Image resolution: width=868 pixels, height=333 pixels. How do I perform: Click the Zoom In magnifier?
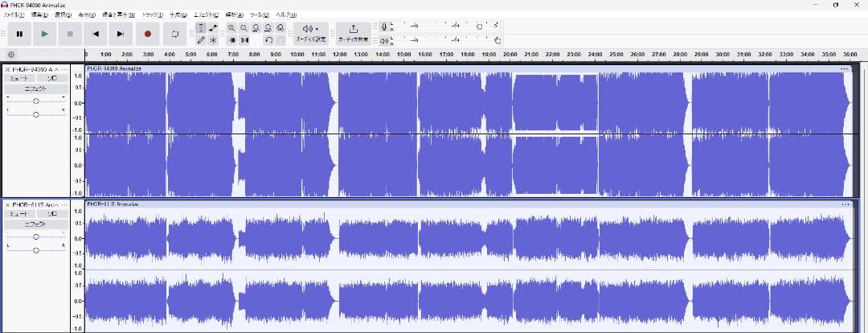pos(231,27)
